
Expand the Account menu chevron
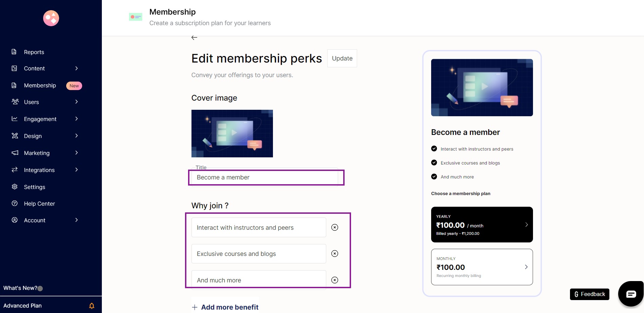(x=77, y=220)
